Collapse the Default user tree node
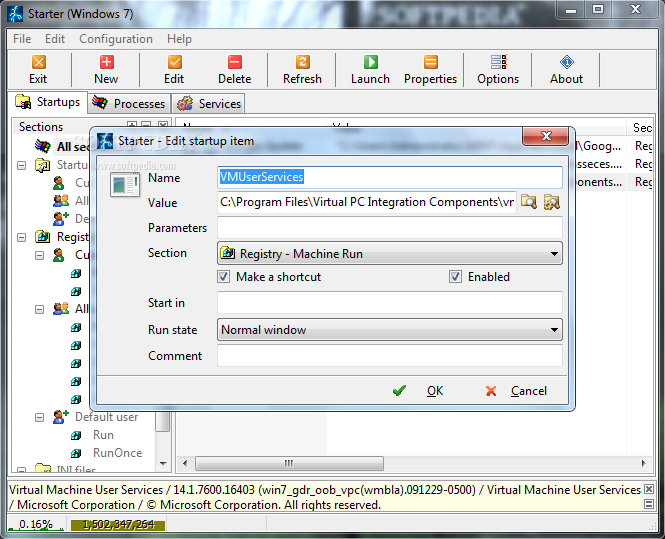Image resolution: width=665 pixels, height=539 pixels. pyautogui.click(x=39, y=417)
